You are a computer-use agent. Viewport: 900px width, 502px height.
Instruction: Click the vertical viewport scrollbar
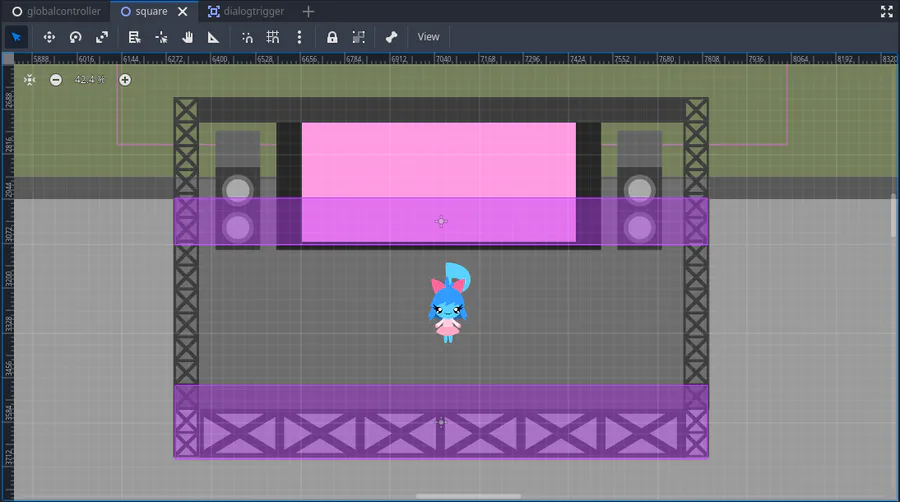[893, 215]
